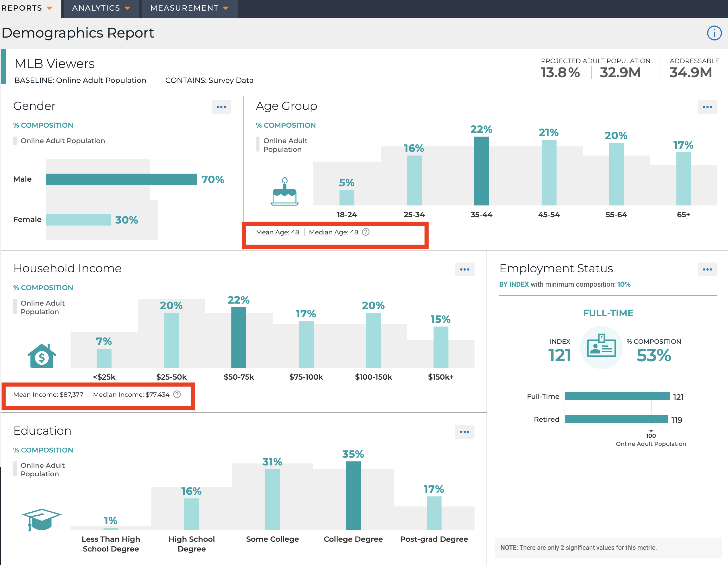The height and width of the screenshot is (565, 728).
Task: Click the ID badge Full-Time employment icon
Action: (601, 347)
